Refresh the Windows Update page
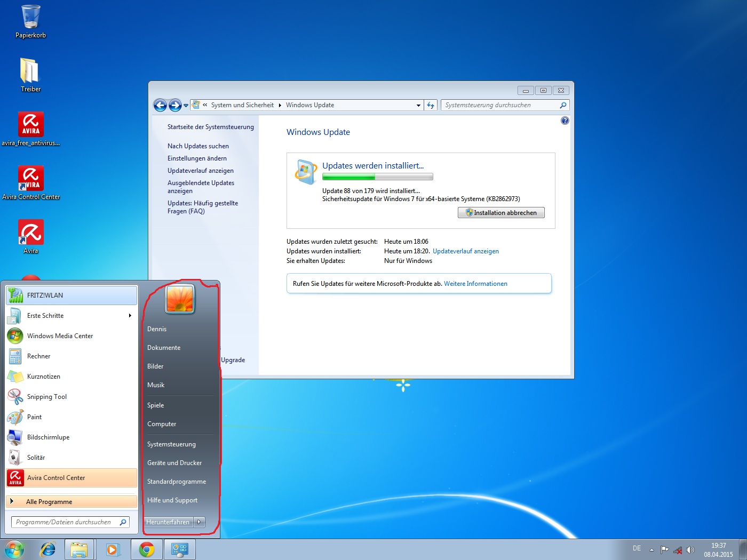Image resolution: width=747 pixels, height=560 pixels. 431,106
